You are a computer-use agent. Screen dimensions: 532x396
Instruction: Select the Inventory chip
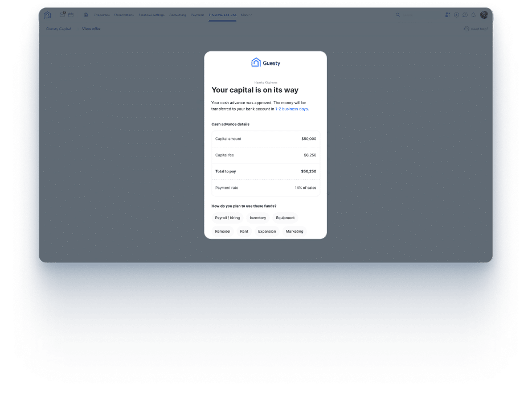258,218
